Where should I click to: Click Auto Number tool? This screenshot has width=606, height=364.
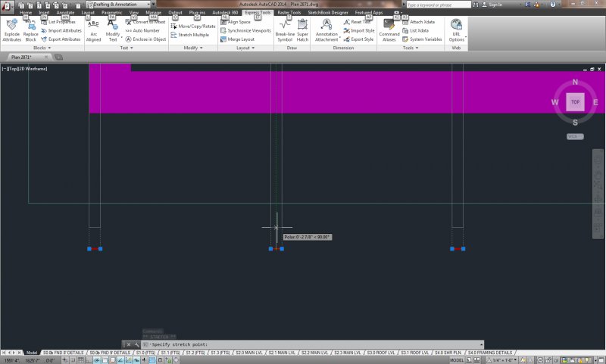142,30
